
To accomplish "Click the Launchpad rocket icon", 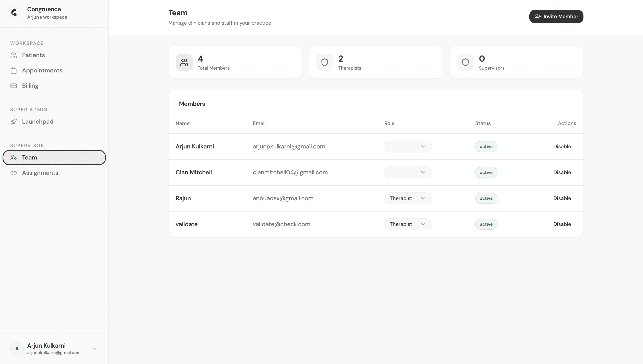I will tap(14, 122).
